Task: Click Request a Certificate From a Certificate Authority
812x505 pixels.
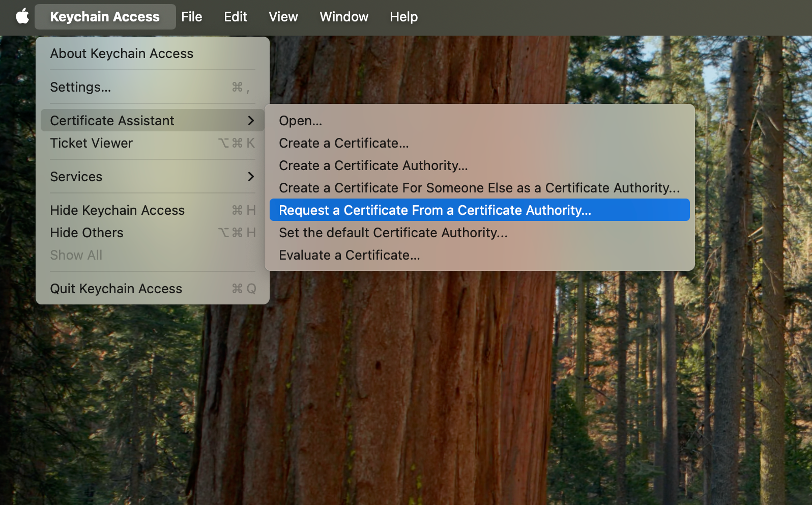Action: tap(480, 210)
